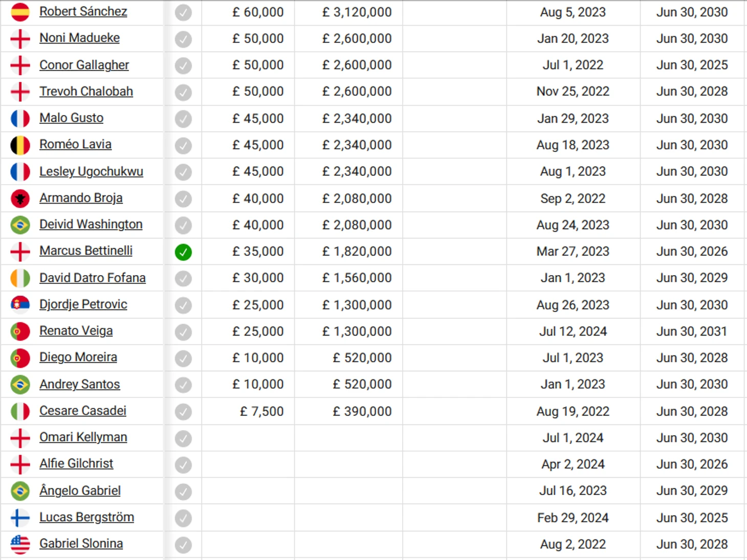
Task: Open Trevoh Chalobah player link
Action: 86,92
